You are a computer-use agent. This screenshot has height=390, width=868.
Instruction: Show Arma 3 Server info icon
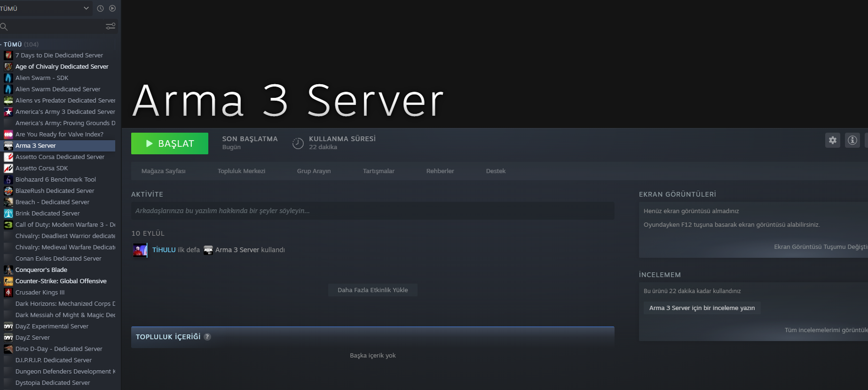click(x=852, y=140)
